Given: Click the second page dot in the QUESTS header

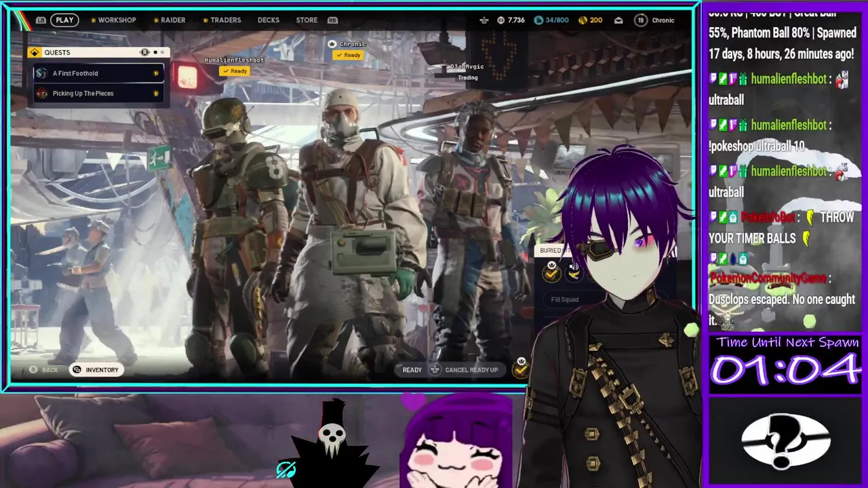Looking at the screenshot, I should click(x=162, y=52).
